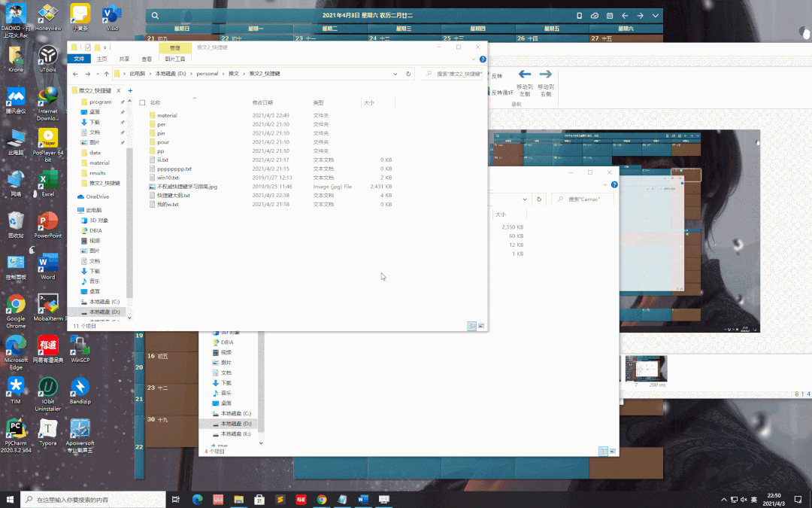
Task: Click personal in the address breadcrumb
Action: pyautogui.click(x=208, y=74)
